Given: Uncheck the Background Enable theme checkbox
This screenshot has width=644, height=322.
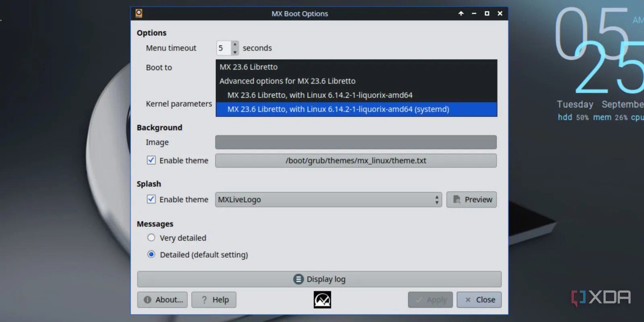Looking at the screenshot, I should point(151,160).
